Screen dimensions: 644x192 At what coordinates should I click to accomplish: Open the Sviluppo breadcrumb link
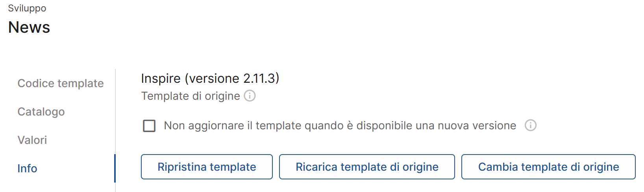pos(27,8)
